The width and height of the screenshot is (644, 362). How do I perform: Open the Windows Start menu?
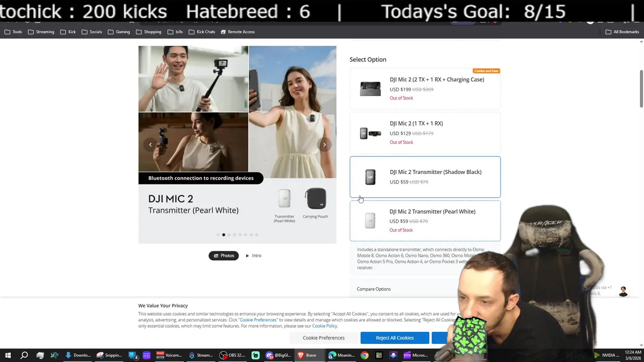pos(8,355)
